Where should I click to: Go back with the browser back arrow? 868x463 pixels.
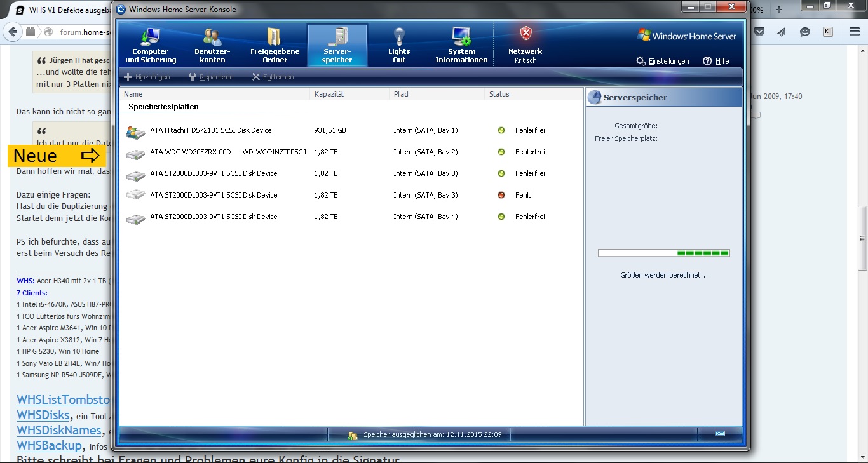click(12, 32)
